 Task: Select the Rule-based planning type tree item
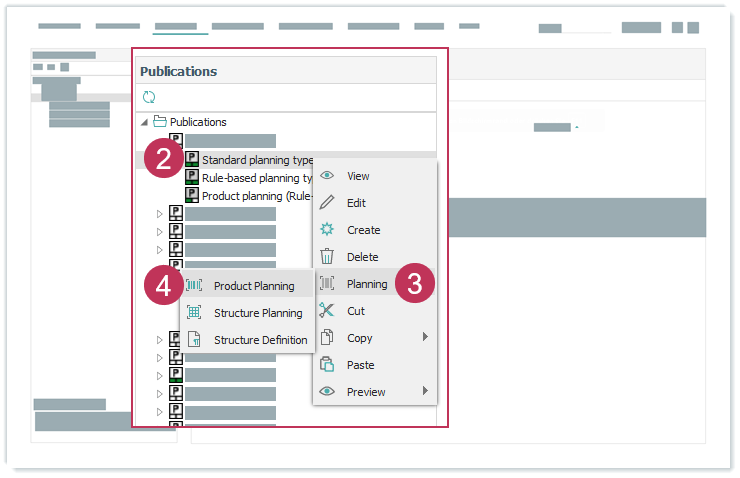[257, 178]
